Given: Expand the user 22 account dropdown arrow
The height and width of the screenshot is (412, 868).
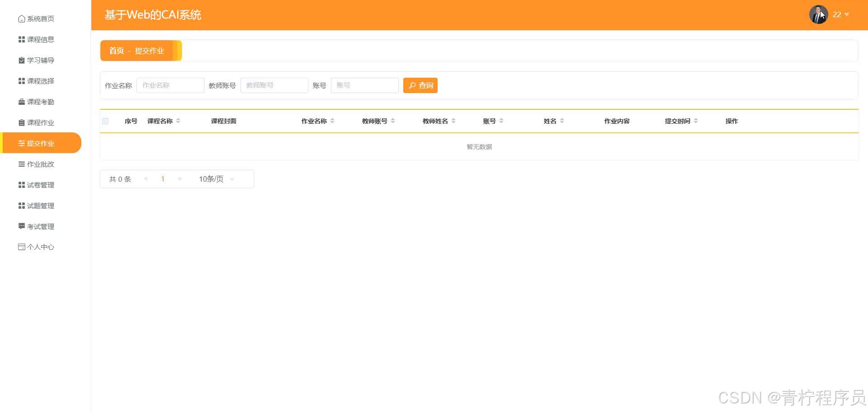Looking at the screenshot, I should [847, 14].
